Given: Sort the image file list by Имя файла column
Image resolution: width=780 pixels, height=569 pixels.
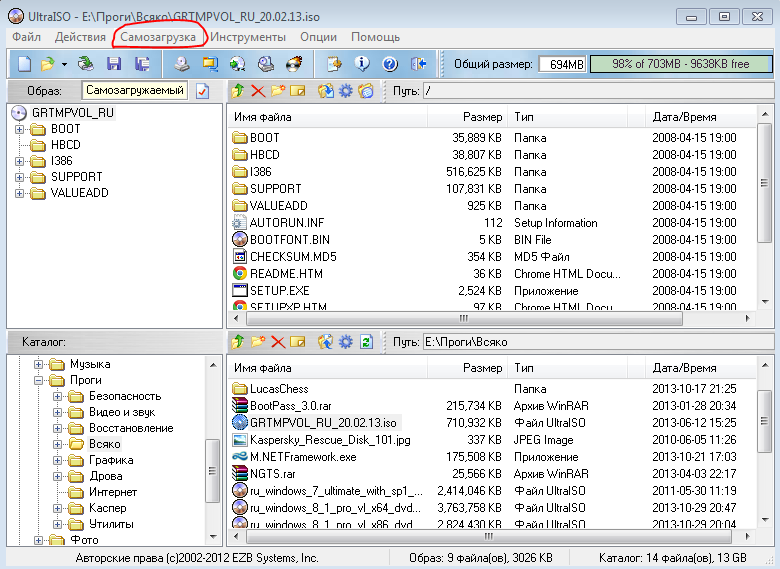Looking at the screenshot, I should [327, 117].
